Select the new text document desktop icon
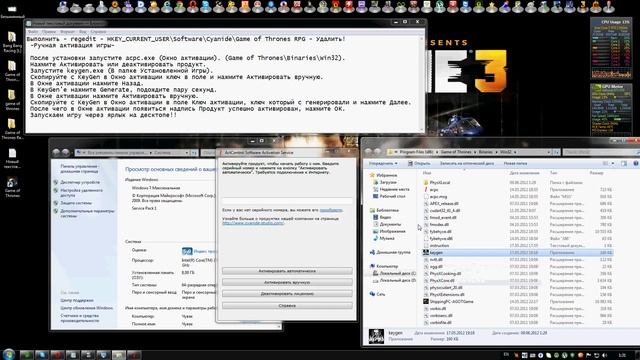The width and height of the screenshot is (640, 360). (12, 158)
